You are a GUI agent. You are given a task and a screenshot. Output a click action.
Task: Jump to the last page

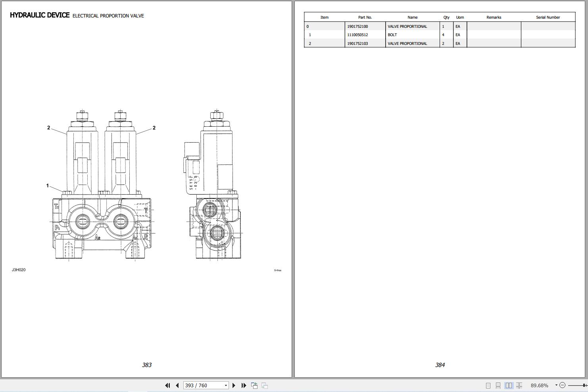tap(244, 385)
